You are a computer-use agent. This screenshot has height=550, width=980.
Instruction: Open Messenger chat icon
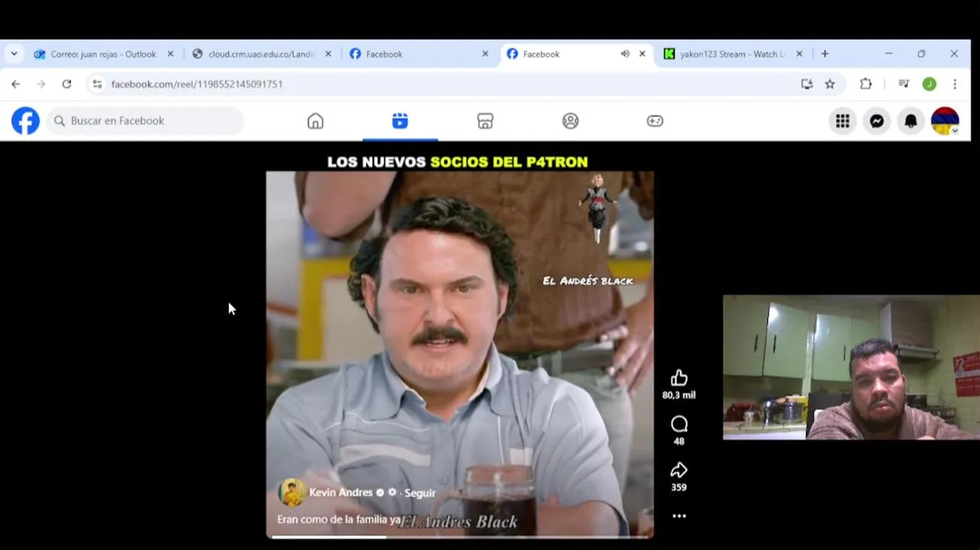point(877,121)
